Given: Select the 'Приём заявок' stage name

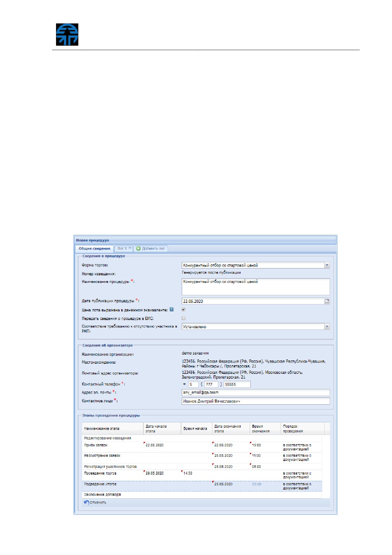Looking at the screenshot, I should [96, 445].
